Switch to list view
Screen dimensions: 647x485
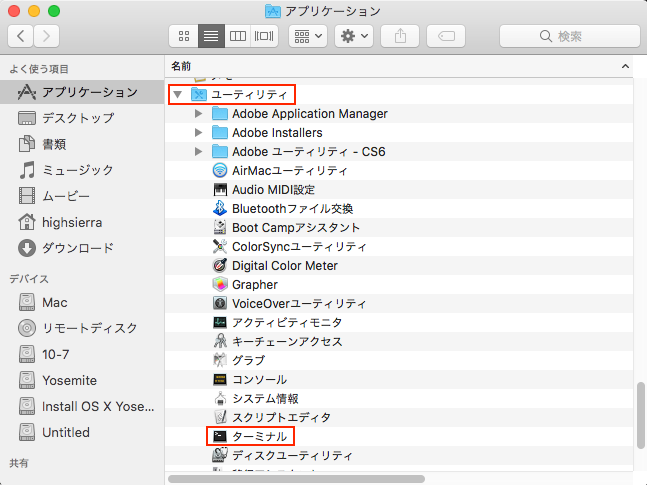pos(211,36)
